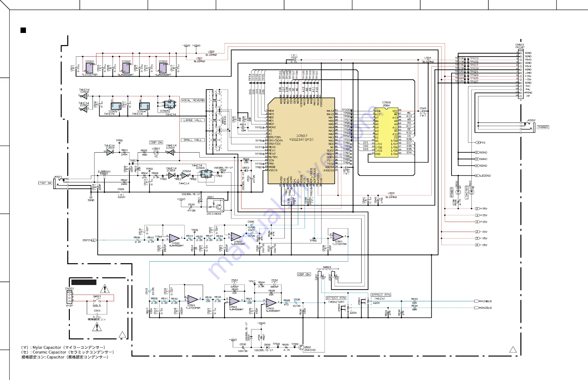Click the C534 6800P capacitor label

click(274, 283)
